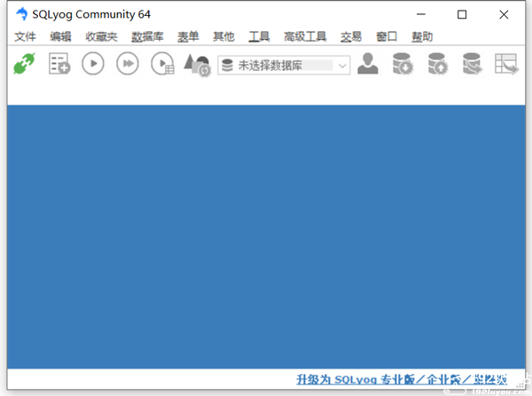Open the 窗口 menu
The width and height of the screenshot is (532, 396).
[x=387, y=36]
